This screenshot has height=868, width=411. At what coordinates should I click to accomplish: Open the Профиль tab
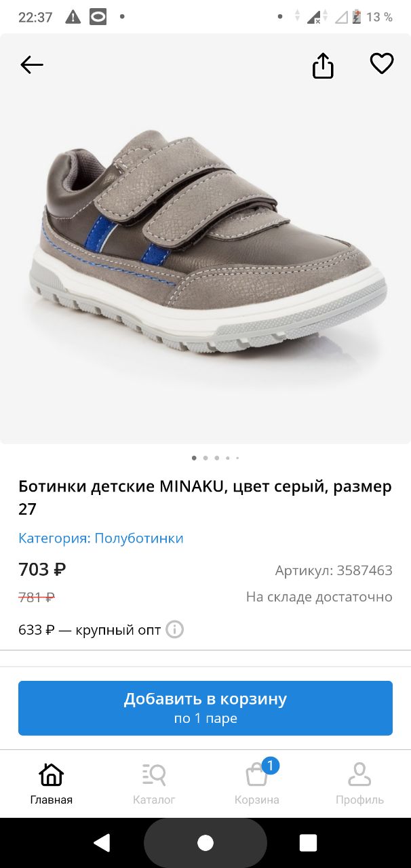[x=359, y=783]
